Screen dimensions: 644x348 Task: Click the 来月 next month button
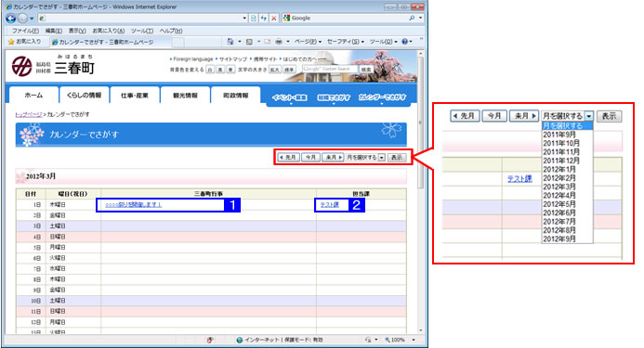pyautogui.click(x=333, y=157)
